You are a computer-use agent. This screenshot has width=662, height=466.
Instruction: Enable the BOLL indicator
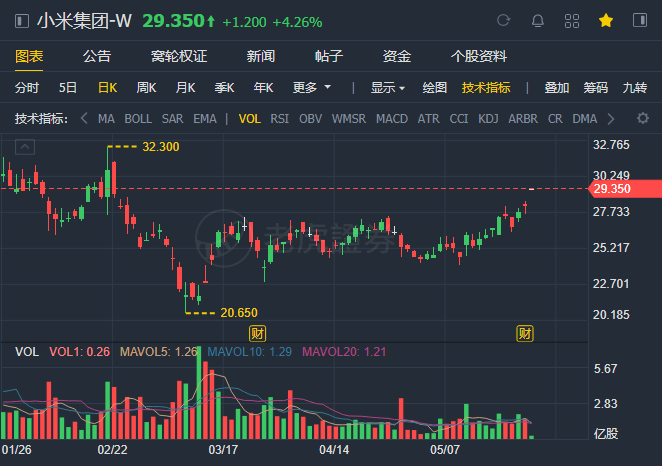(138, 119)
